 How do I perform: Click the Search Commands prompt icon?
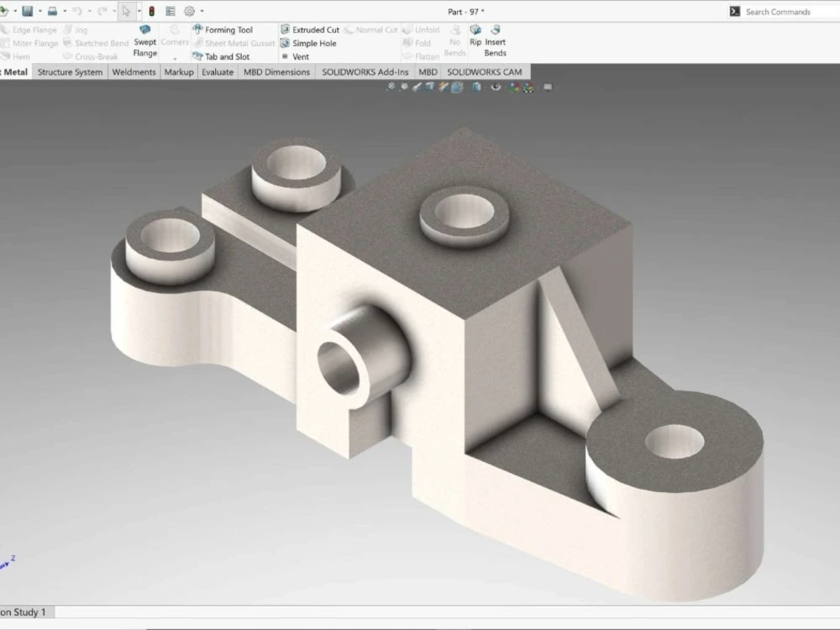click(x=734, y=11)
